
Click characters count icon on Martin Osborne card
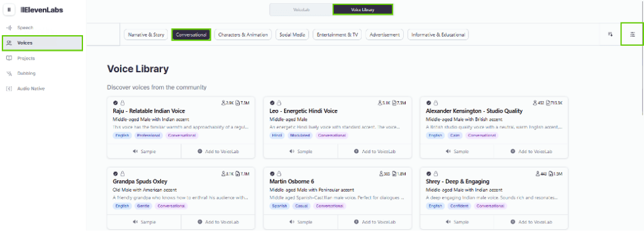pos(395,173)
